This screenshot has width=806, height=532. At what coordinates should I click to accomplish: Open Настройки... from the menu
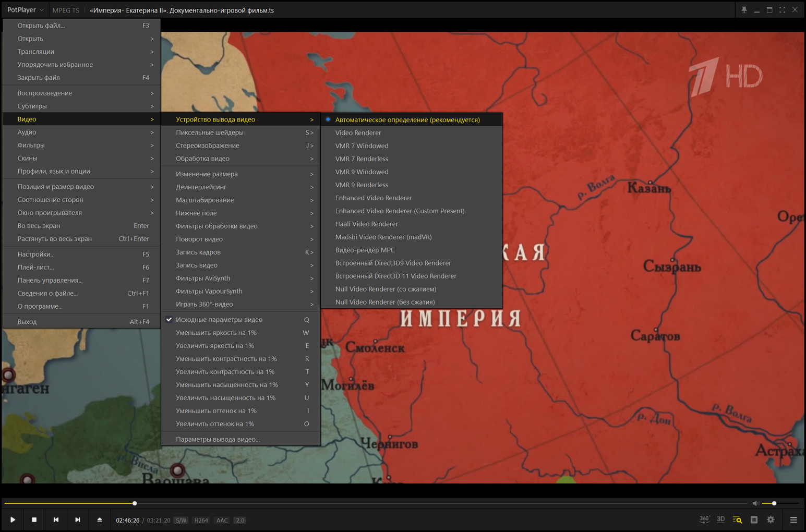click(81, 254)
